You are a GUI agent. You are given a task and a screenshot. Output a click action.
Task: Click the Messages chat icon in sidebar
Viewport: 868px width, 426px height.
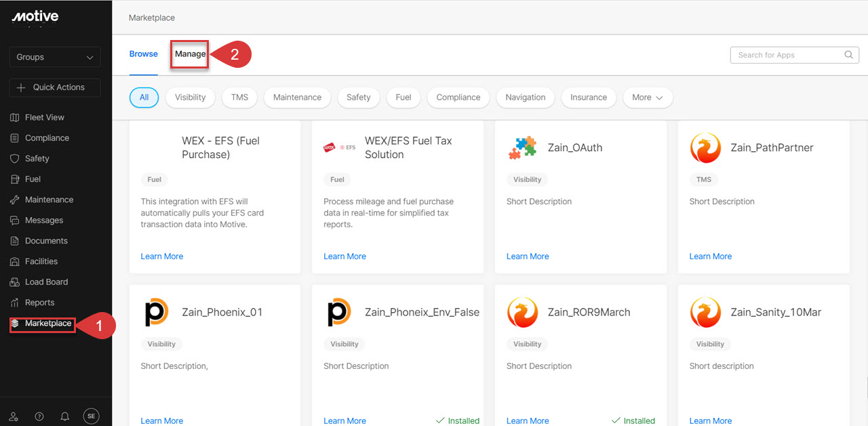(15, 220)
